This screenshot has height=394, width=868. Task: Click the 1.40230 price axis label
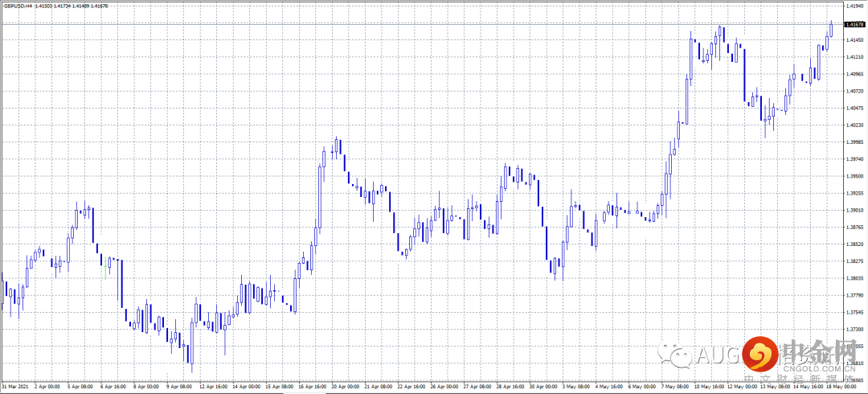coord(855,125)
